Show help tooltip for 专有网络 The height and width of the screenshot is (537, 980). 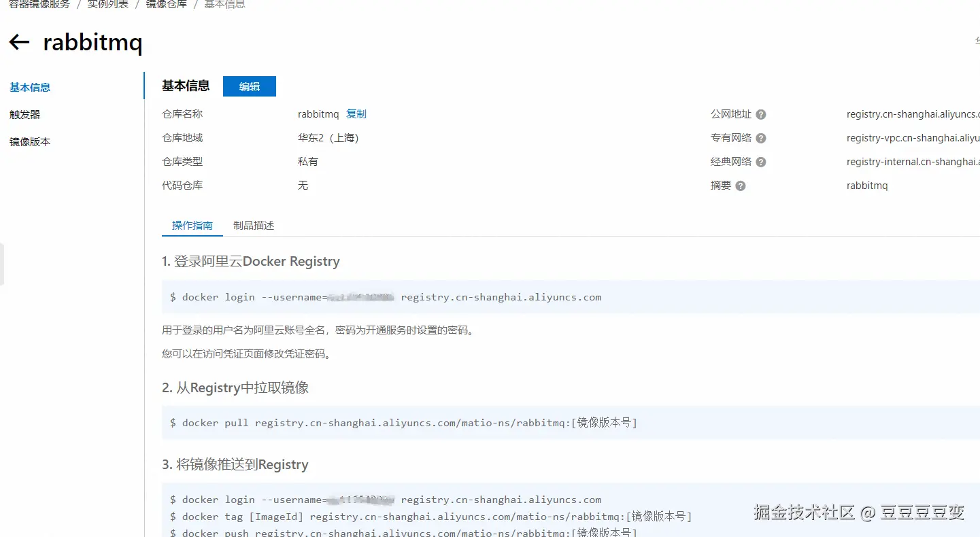tap(761, 138)
